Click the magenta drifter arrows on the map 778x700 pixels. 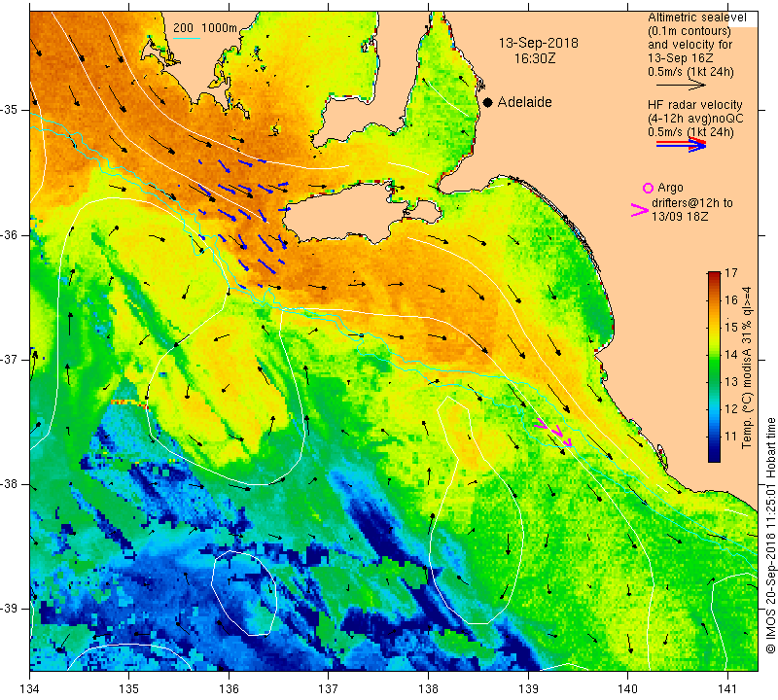coord(554,432)
